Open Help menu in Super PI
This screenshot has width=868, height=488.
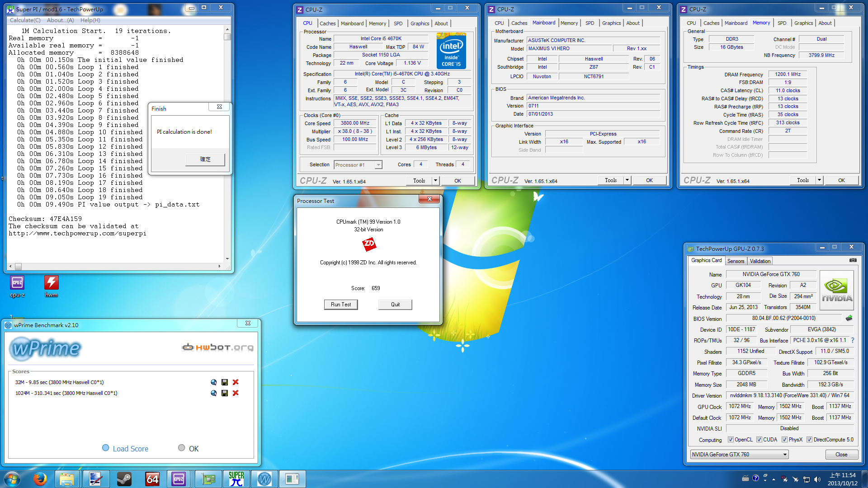90,20
